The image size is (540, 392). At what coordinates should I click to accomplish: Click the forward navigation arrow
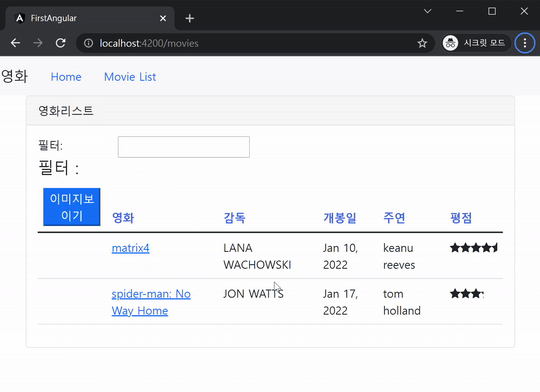(38, 43)
